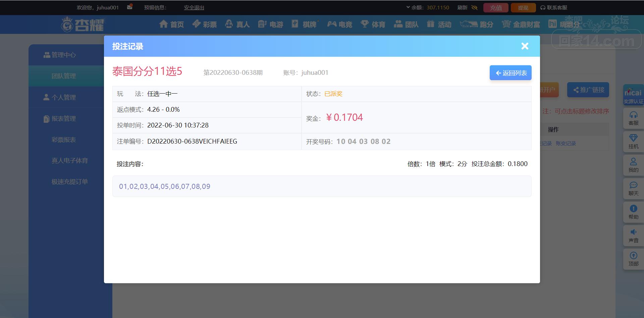
Task: Open the 聊天 chat bubble icon
Action: (x=633, y=185)
